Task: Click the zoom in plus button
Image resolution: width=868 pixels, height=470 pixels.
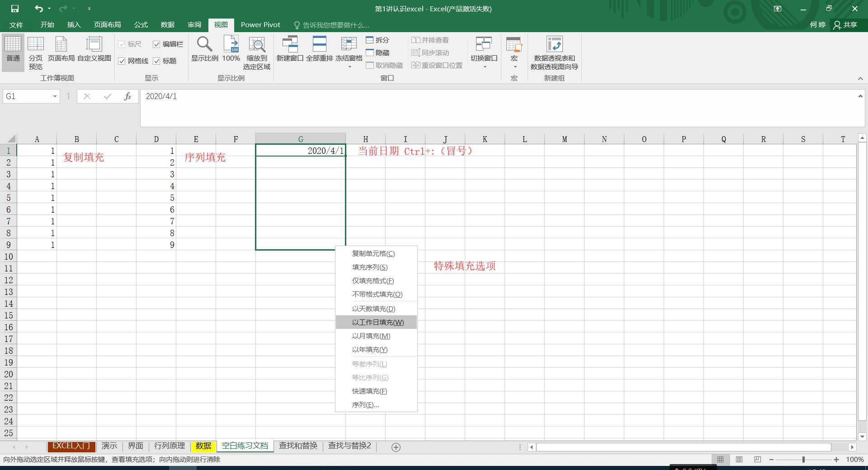Action: pos(836,460)
